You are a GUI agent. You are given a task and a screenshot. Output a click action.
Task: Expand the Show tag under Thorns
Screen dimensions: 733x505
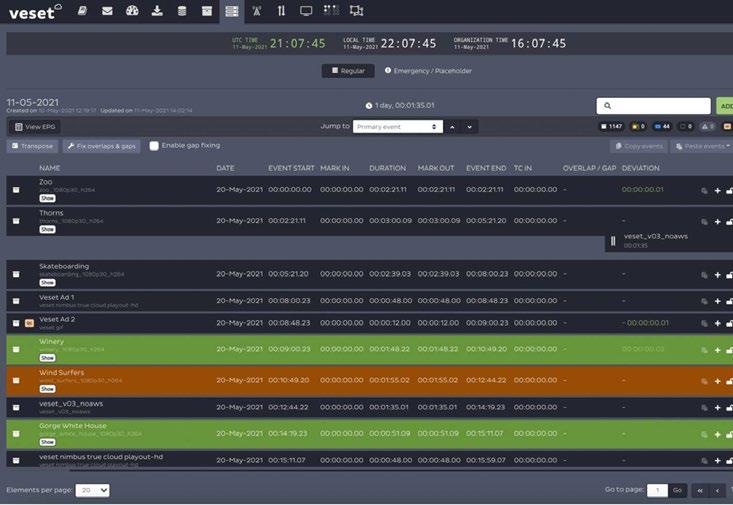(x=47, y=229)
